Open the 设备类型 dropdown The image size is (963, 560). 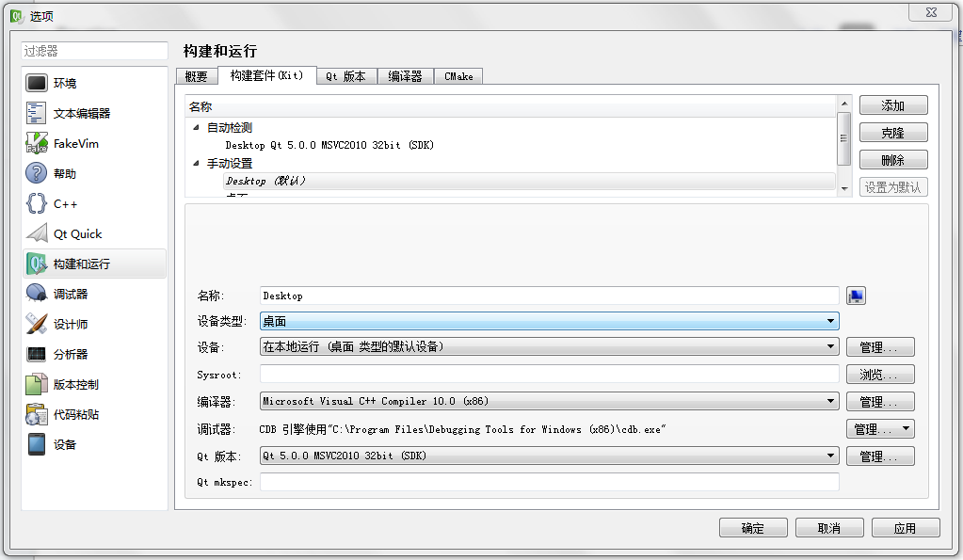pos(549,322)
